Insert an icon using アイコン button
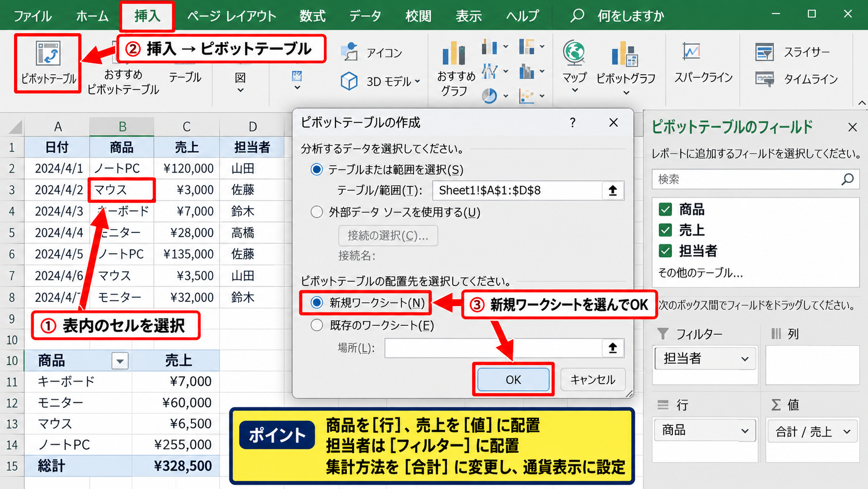 click(x=371, y=52)
